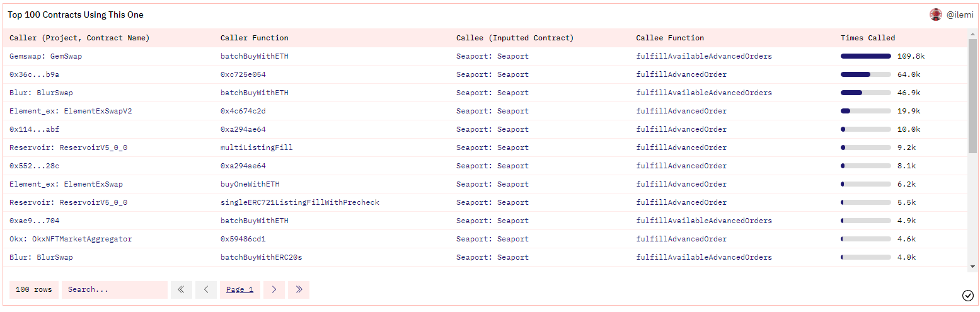
Task: Click the Seaport: Seaport cell in Okx row
Action: (x=493, y=239)
